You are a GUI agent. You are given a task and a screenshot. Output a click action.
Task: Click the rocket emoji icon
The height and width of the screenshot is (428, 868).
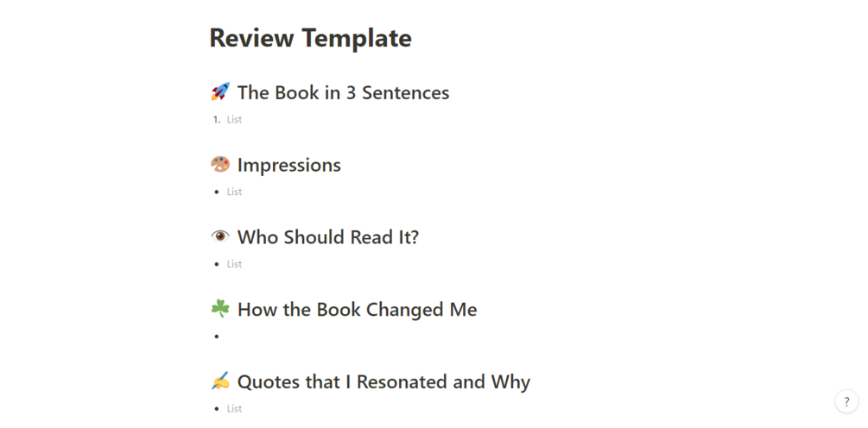(x=220, y=91)
